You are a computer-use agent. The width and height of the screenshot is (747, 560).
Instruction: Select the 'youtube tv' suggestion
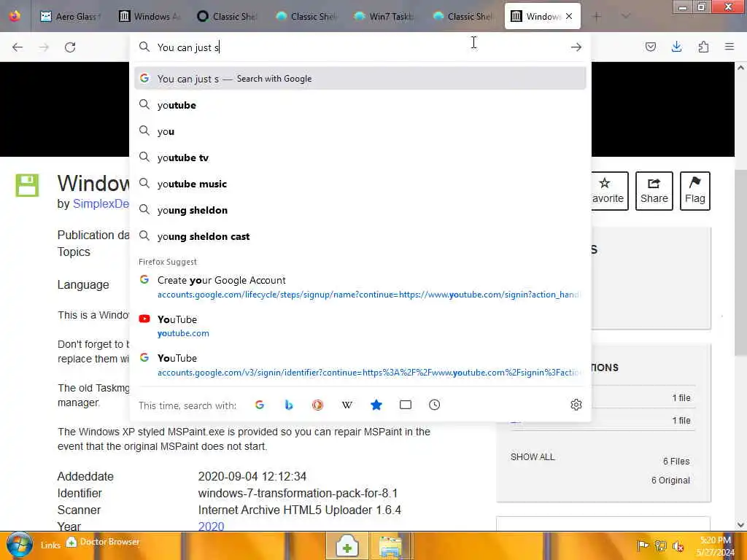tap(360, 157)
